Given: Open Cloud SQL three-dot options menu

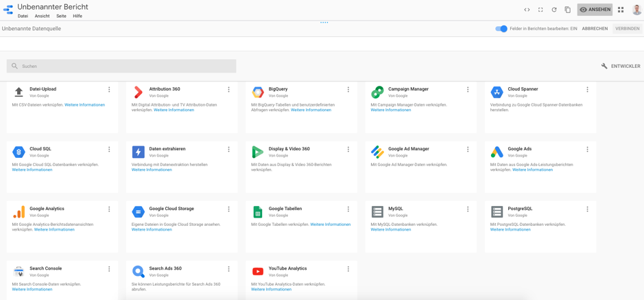Looking at the screenshot, I should click(x=109, y=149).
